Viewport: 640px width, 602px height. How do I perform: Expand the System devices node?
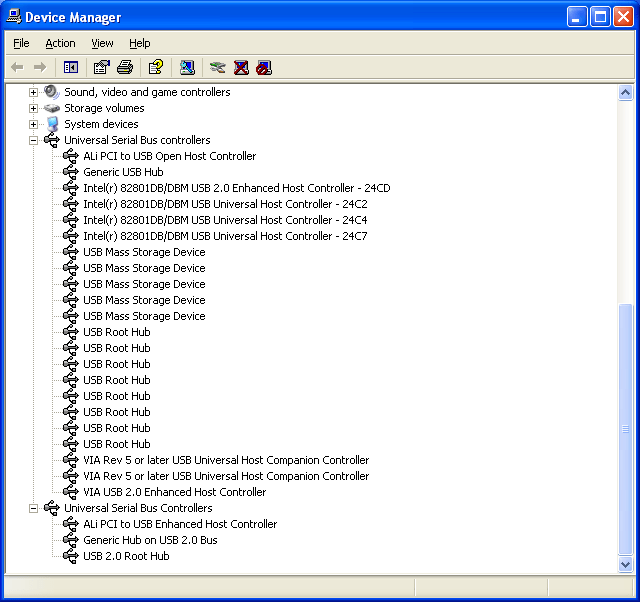pyautogui.click(x=33, y=124)
